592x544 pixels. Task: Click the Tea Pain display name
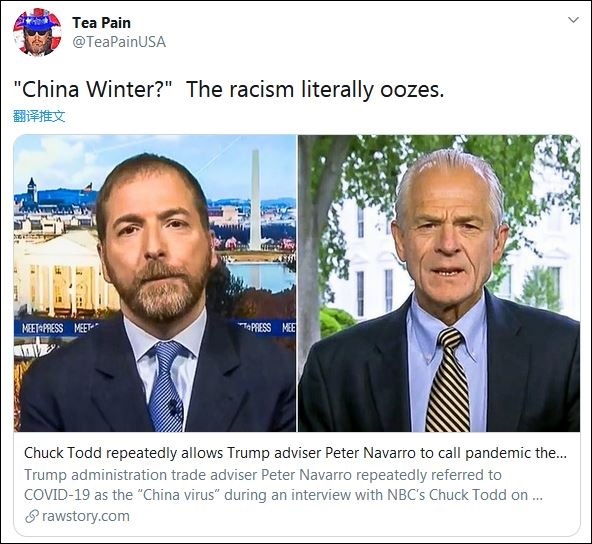102,23
